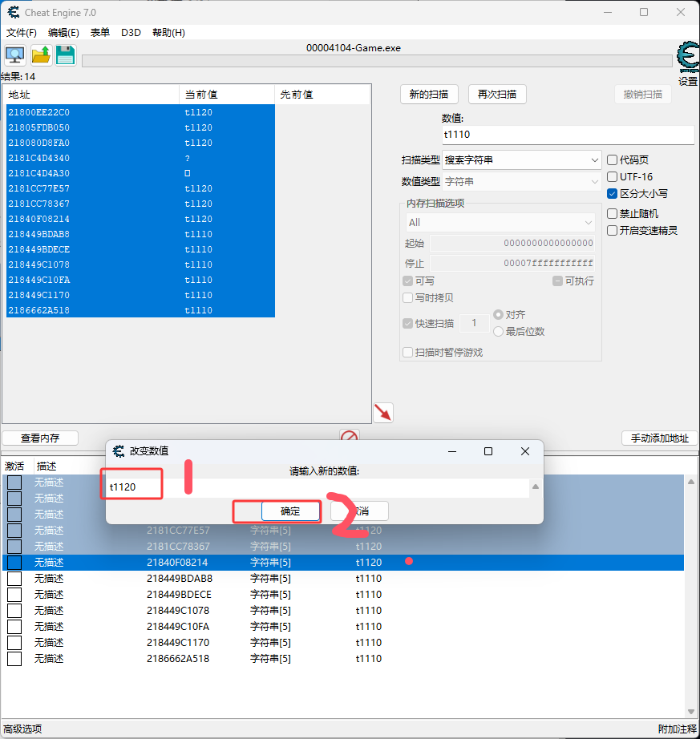
Task: Open 高级选项 at bottom left
Action: coord(22,729)
